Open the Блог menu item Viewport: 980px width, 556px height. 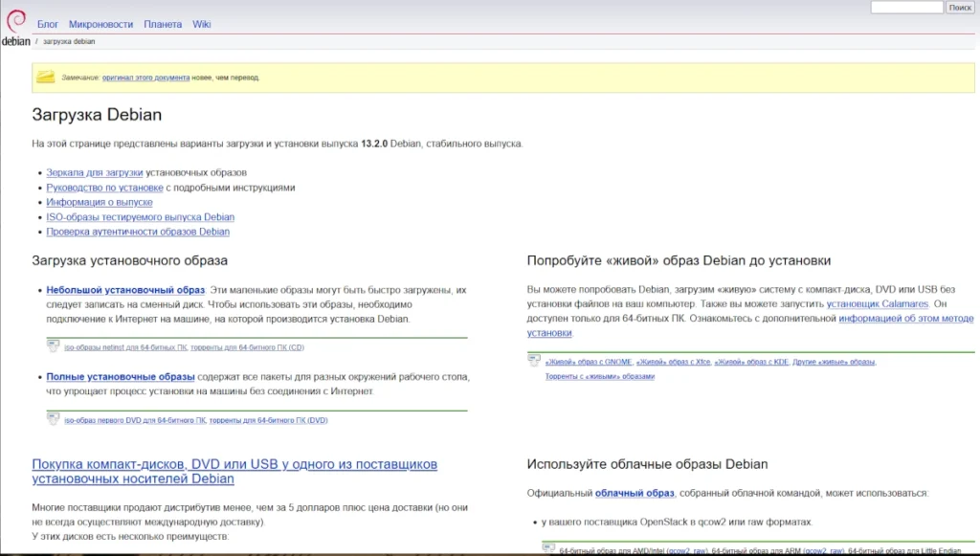[x=48, y=24]
